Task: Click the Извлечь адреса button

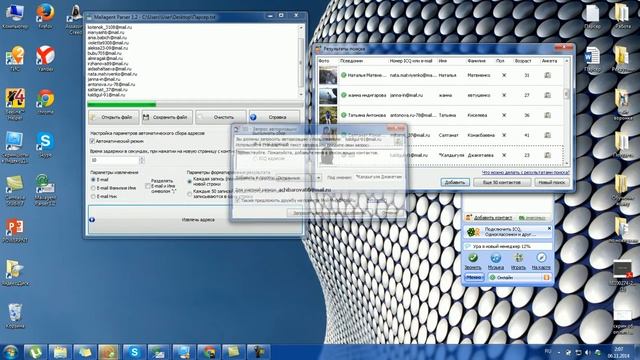Action: point(195,220)
